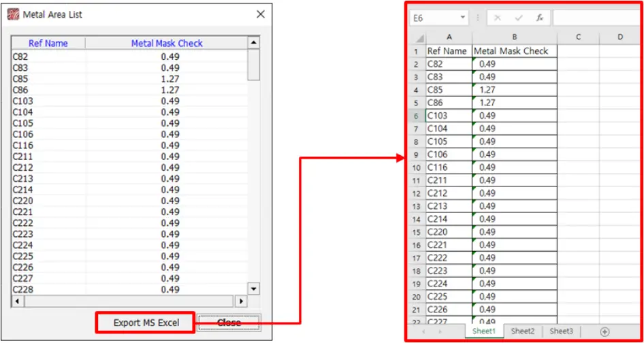Select Excel column D header
This screenshot has width=644, height=343.
point(620,37)
